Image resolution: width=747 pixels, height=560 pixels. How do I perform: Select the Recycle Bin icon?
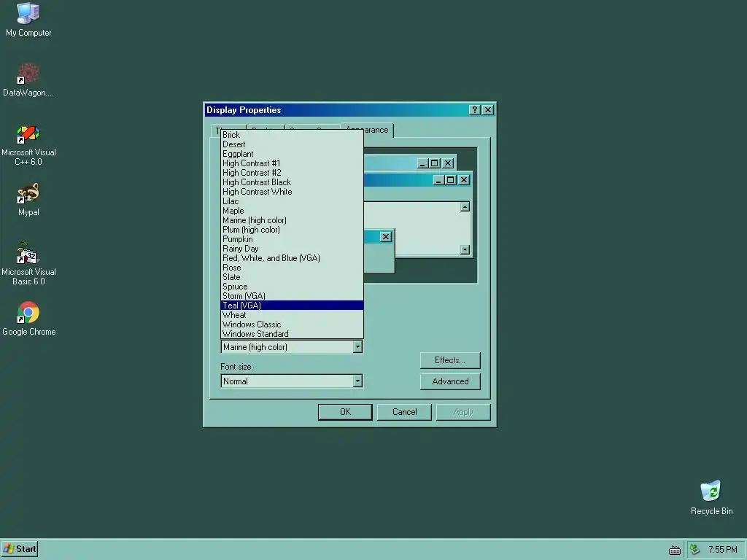(x=711, y=497)
